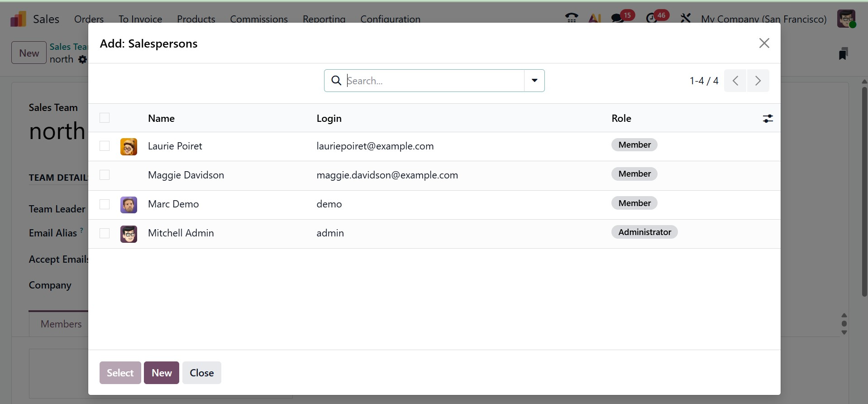This screenshot has height=404, width=868.
Task: Sort by the Login column header
Action: click(329, 118)
